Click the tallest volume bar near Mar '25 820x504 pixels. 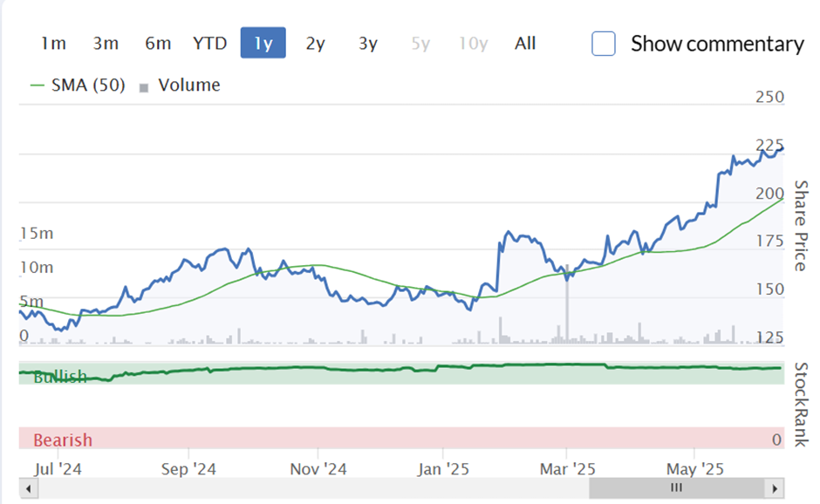click(567, 303)
